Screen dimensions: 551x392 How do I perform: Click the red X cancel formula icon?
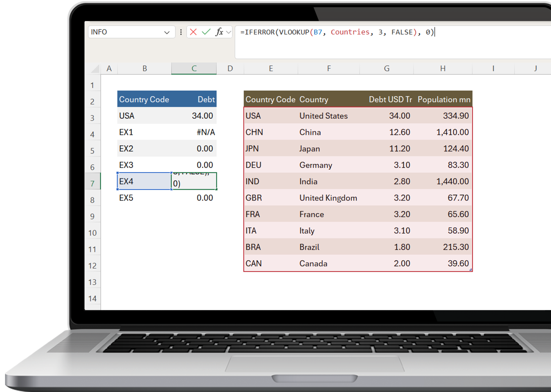[x=193, y=32]
